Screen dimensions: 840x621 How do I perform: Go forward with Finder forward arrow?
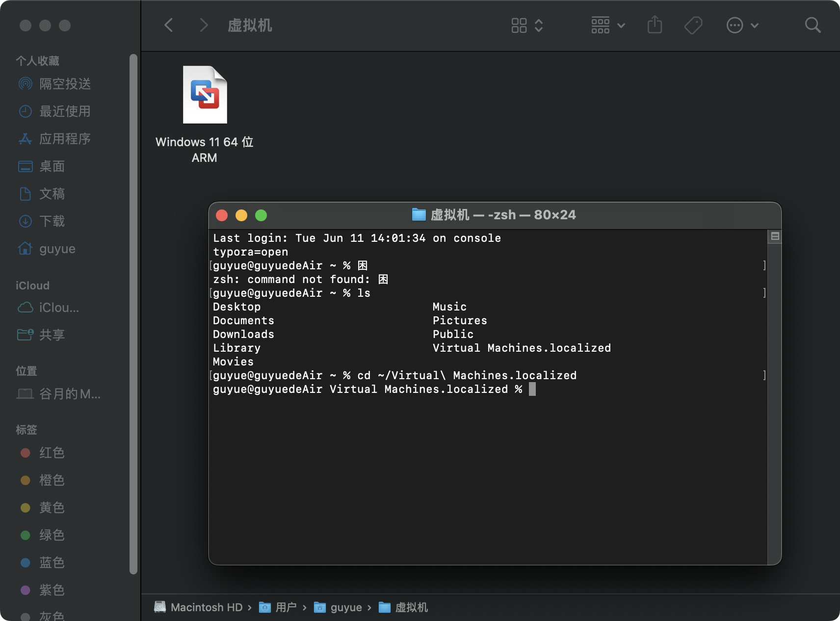[x=204, y=25]
